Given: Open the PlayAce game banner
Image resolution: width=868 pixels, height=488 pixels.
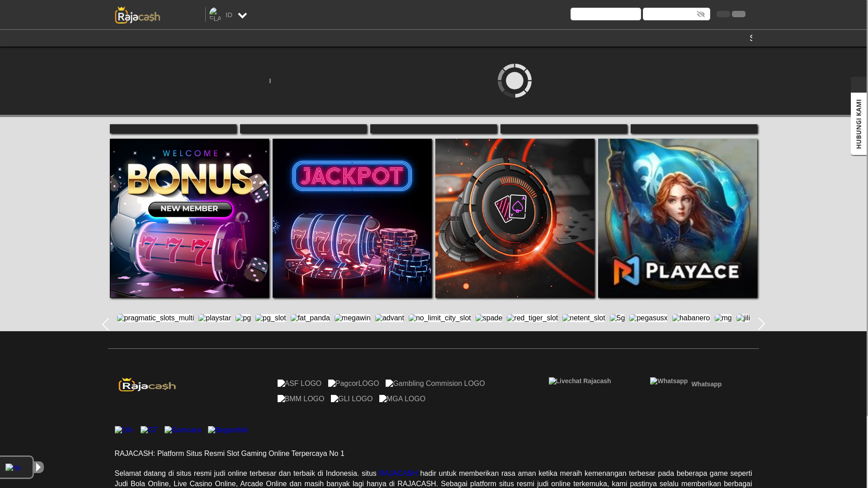Looking at the screenshot, I should click(x=678, y=218).
